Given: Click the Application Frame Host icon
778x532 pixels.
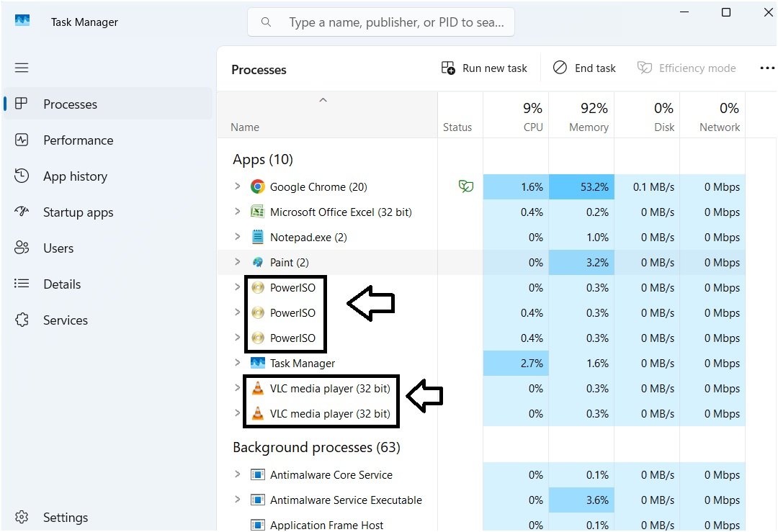Looking at the screenshot, I should [x=257, y=525].
